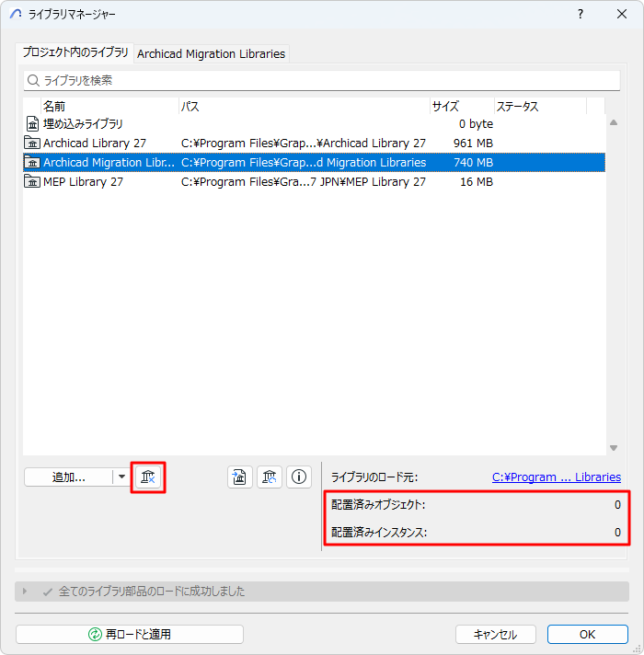Sort by the 名前 column header
Screen dimensions: 644x655
pyautogui.click(x=109, y=106)
